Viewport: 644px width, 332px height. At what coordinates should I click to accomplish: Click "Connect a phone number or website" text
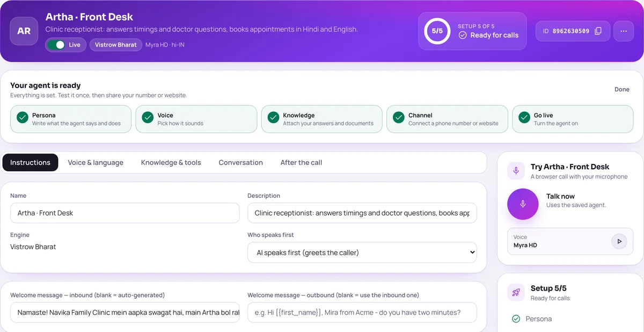pyautogui.click(x=453, y=124)
